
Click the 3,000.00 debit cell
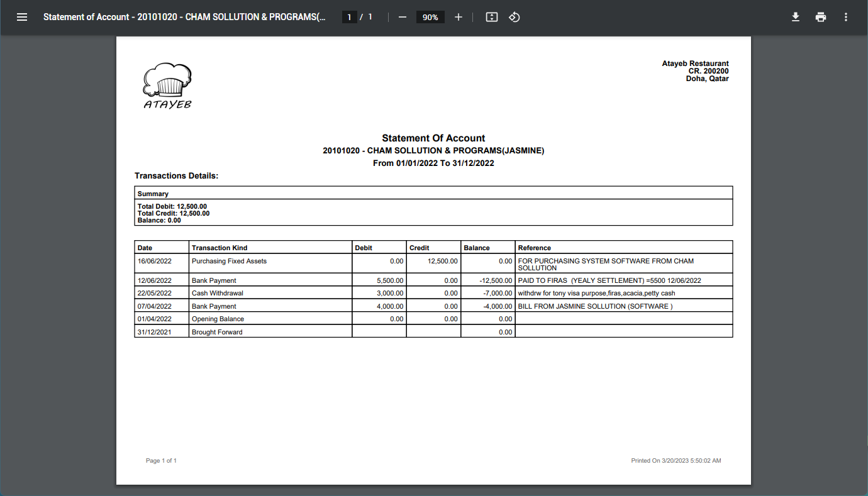(379, 293)
